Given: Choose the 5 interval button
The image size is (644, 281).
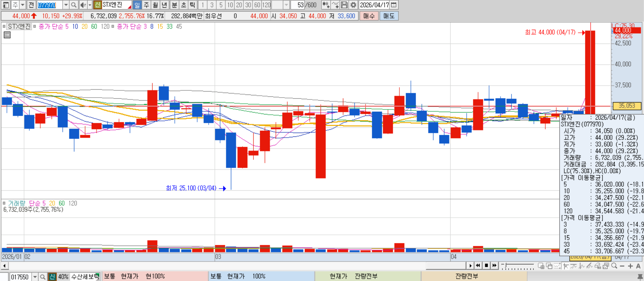Looking at the screenshot, I should [x=221, y=5].
